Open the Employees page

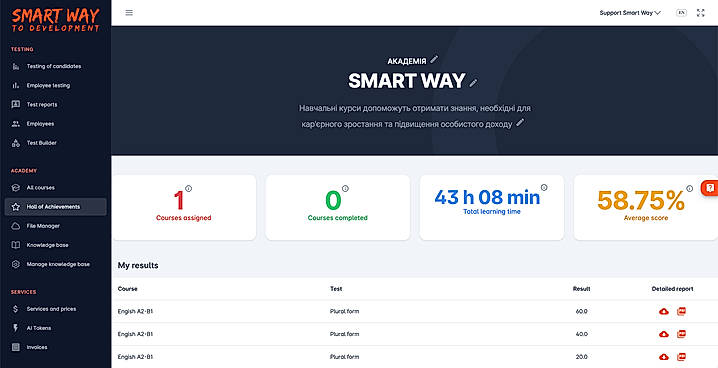[40, 124]
